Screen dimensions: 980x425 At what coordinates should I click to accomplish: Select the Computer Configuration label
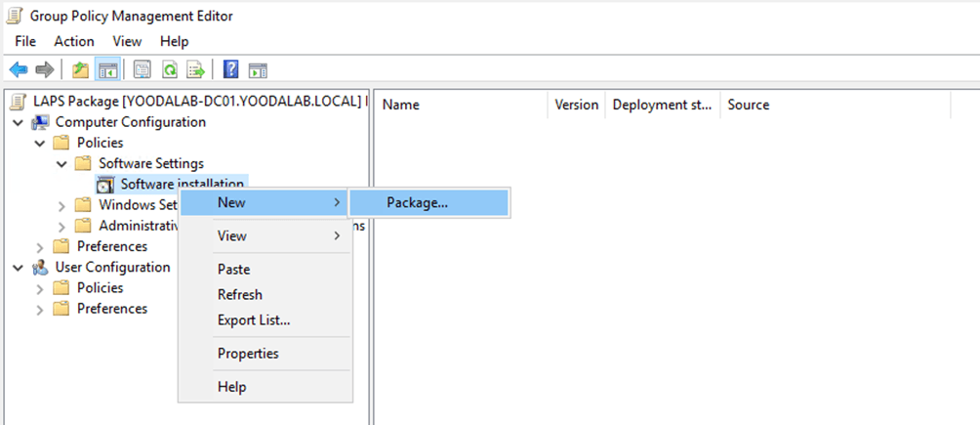tap(131, 122)
